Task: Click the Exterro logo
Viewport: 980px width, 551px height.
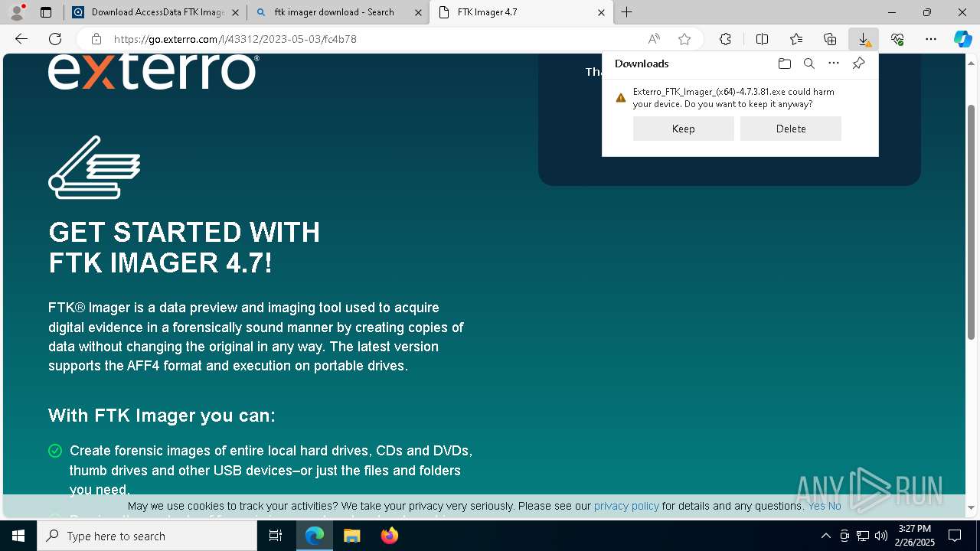Action: click(153, 71)
